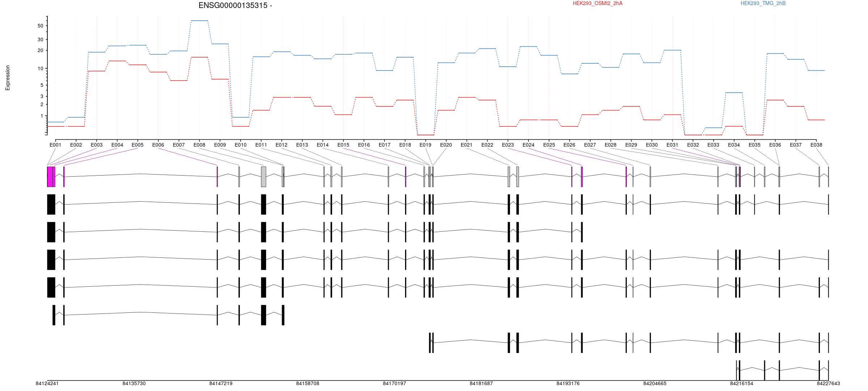Click exon label E016
This screenshot has width=868, height=391.
pos(364,145)
